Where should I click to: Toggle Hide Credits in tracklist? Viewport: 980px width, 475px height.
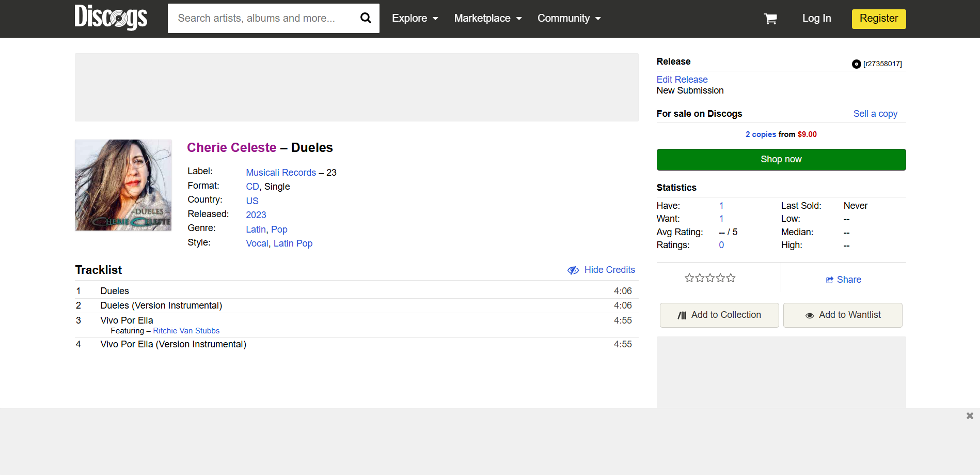[602, 270]
